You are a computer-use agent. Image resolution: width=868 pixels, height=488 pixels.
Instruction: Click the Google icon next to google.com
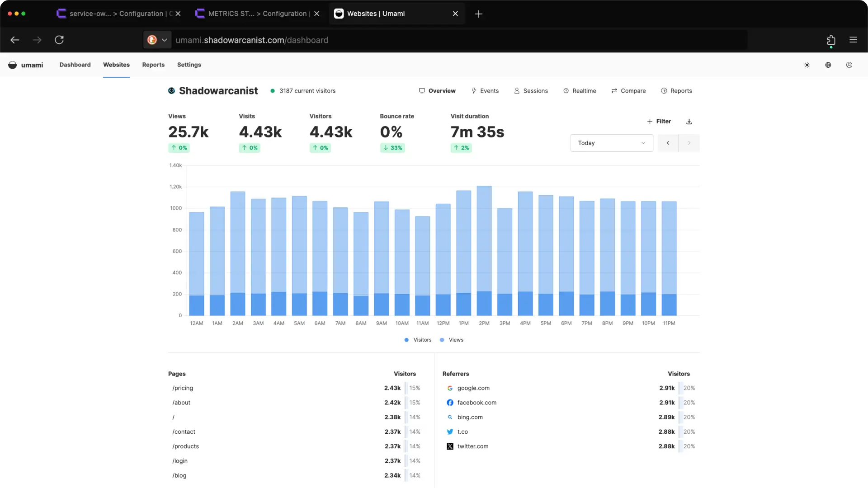[450, 388]
